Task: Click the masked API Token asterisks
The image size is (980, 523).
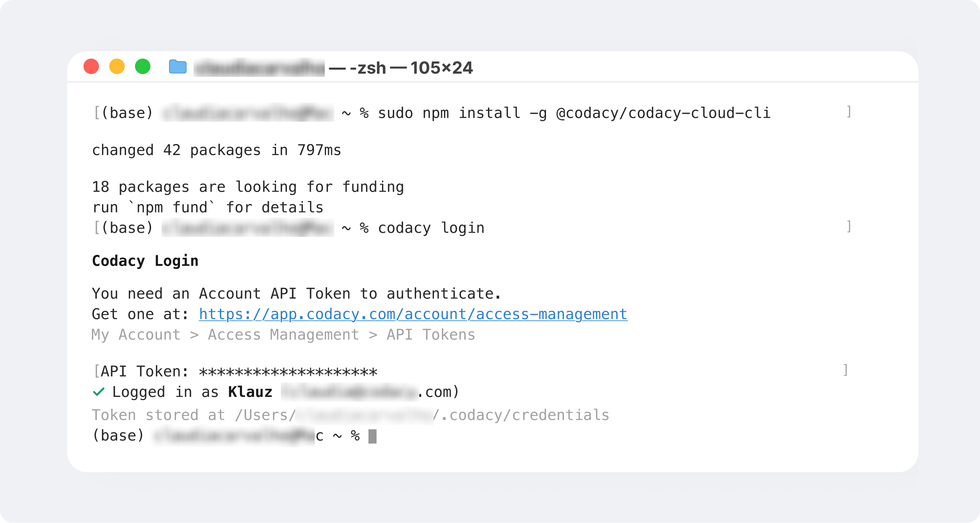Action: 288,372
